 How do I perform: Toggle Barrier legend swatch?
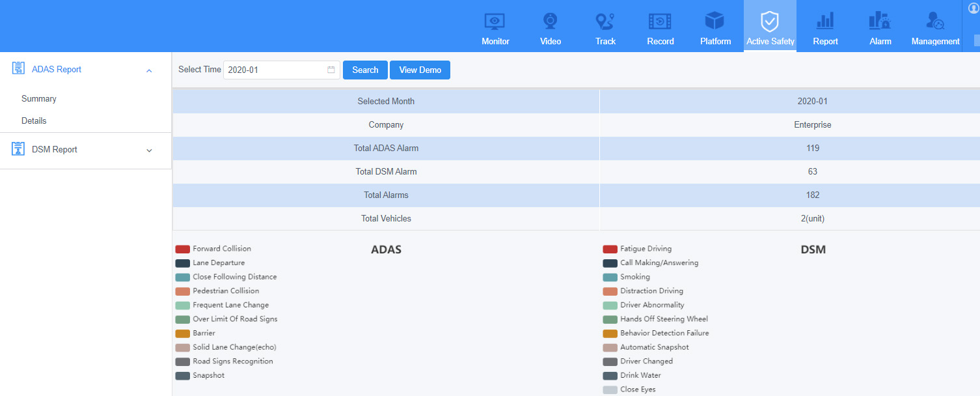182,333
